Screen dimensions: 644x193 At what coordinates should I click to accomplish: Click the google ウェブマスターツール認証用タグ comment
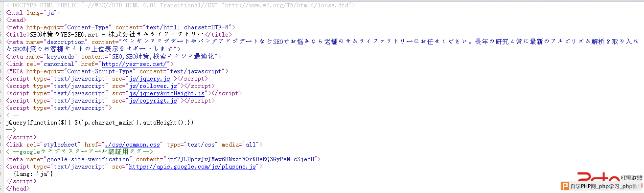coord(80,152)
